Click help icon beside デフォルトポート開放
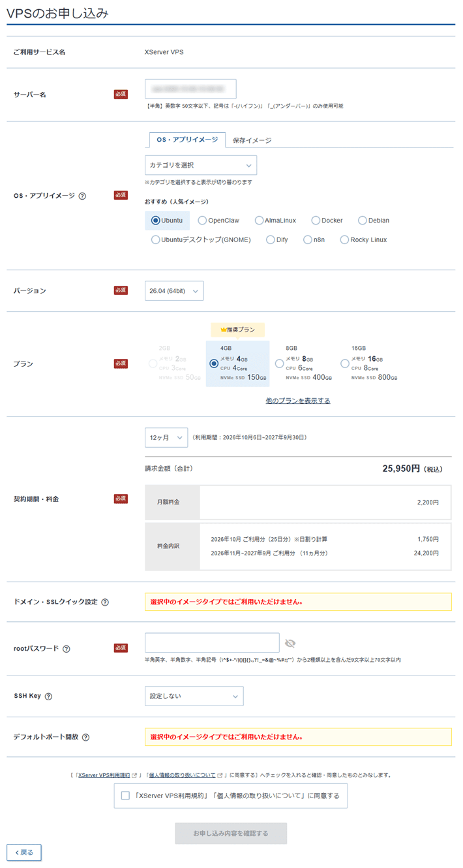The height and width of the screenshot is (868, 463). (86, 737)
